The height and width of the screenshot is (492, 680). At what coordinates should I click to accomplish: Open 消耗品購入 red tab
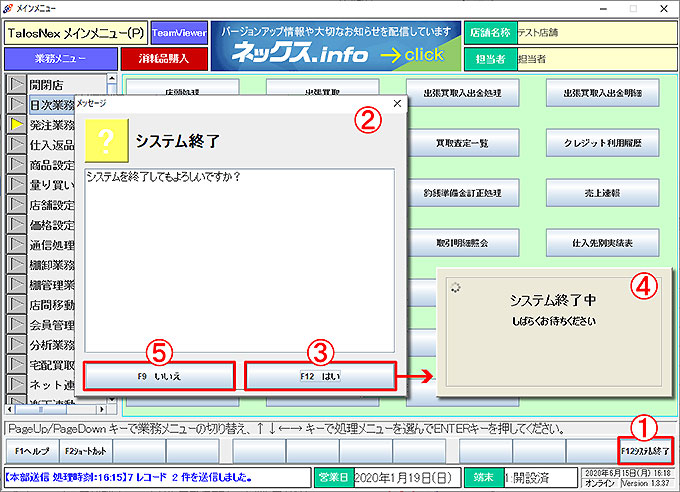click(164, 59)
